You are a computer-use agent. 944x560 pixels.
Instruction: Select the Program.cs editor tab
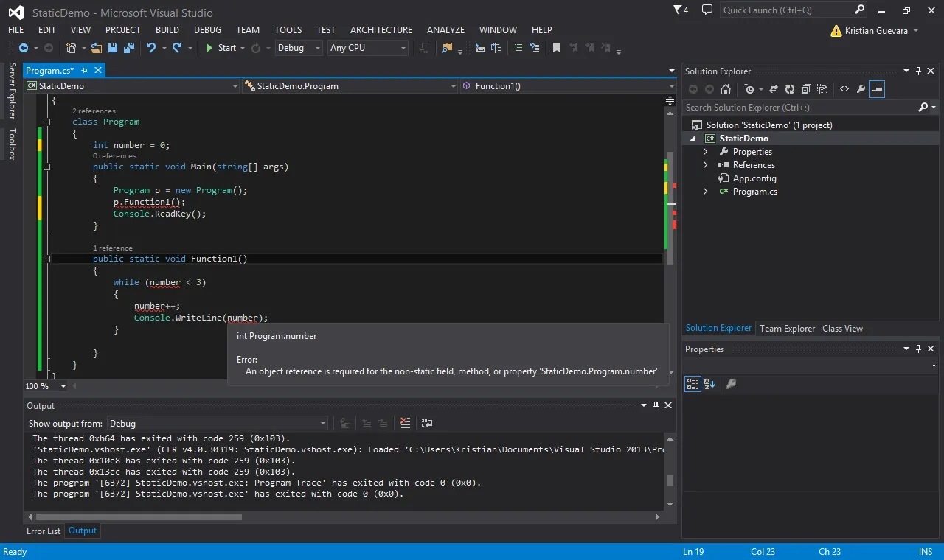(x=49, y=70)
